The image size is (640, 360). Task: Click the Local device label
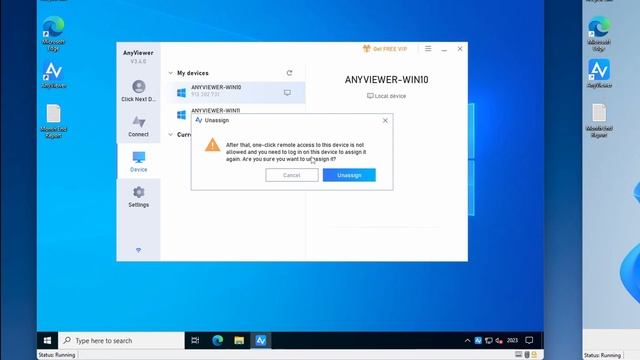point(386,96)
